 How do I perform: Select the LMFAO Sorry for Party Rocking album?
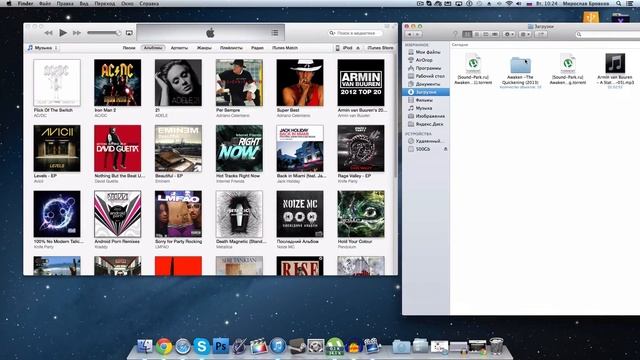[x=178, y=214]
